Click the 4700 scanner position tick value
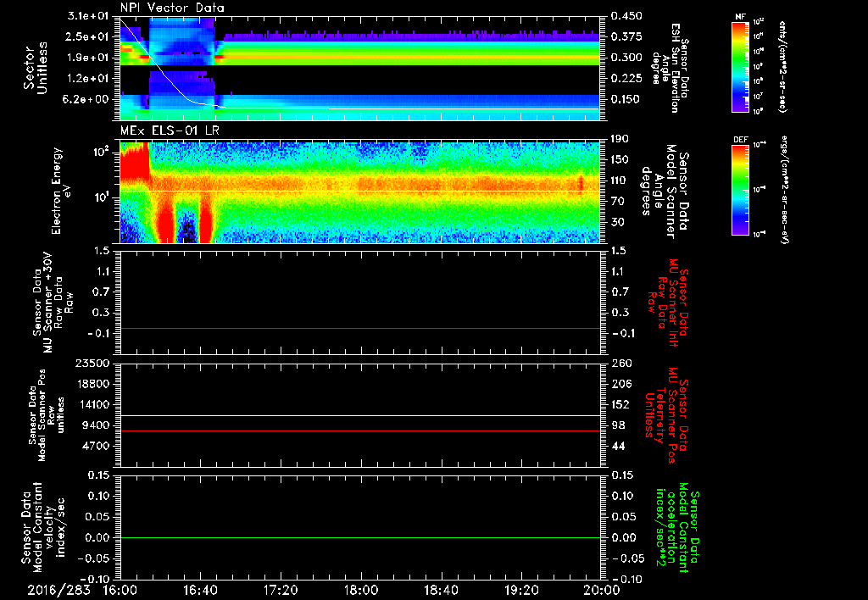 97,446
